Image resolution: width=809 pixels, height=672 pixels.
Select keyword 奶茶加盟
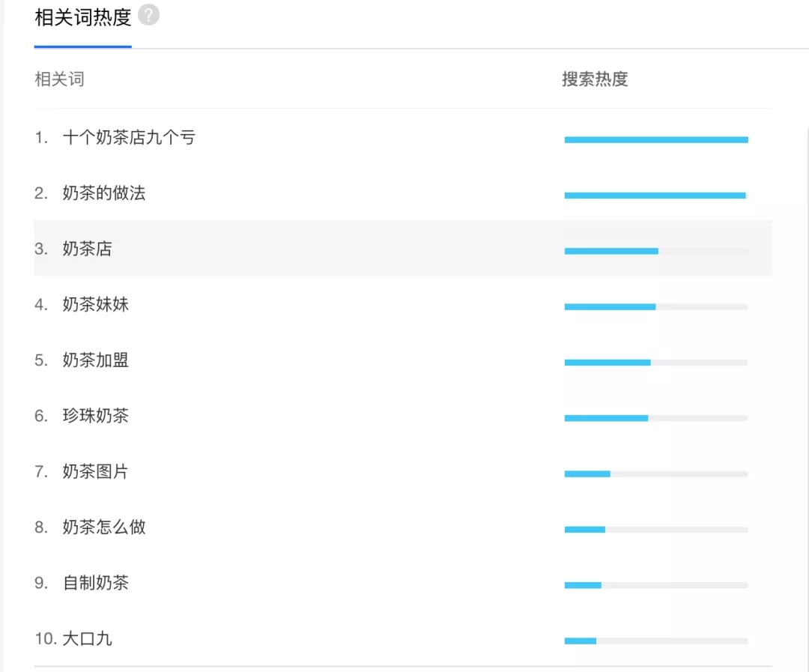(96, 360)
